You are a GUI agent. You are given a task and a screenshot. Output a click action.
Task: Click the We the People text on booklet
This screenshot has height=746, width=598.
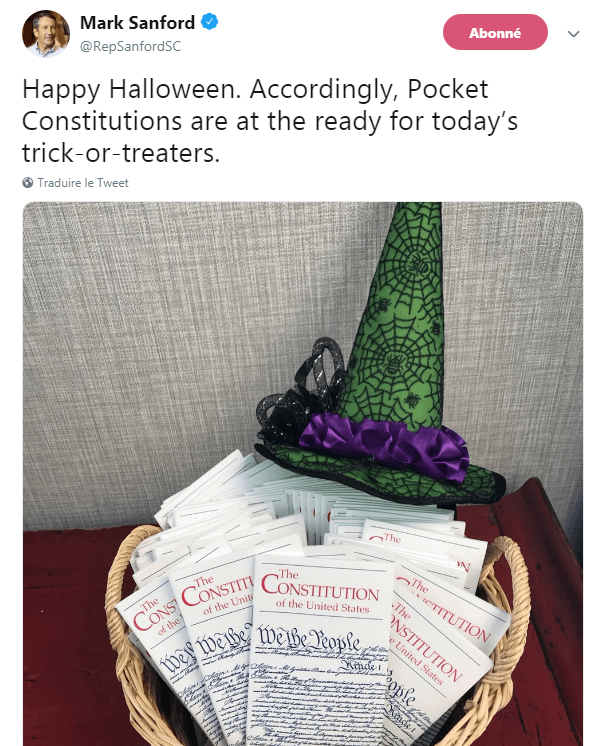click(308, 640)
